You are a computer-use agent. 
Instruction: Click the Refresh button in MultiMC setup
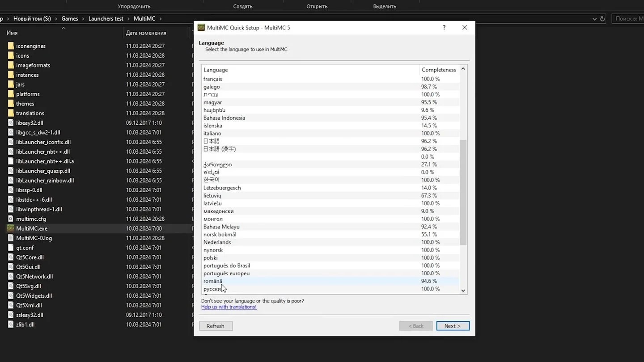click(x=216, y=326)
